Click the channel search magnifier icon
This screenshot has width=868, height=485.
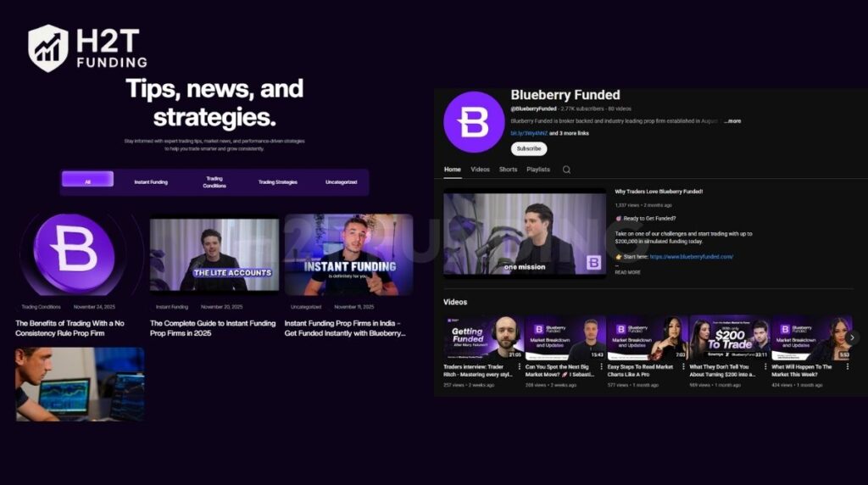click(x=566, y=170)
